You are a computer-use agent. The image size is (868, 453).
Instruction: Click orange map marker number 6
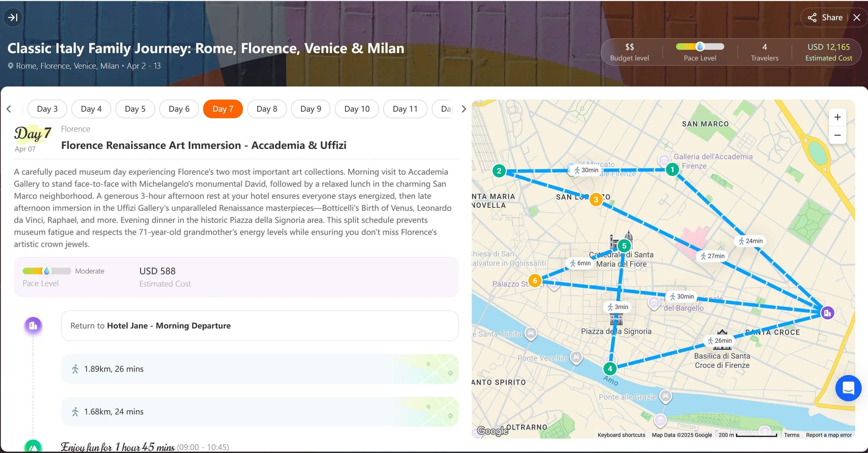[x=535, y=281]
